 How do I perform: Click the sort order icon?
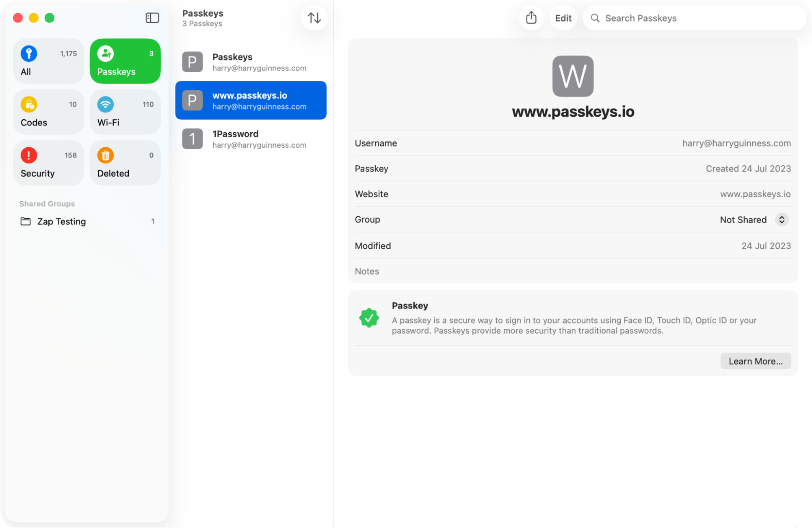point(314,18)
